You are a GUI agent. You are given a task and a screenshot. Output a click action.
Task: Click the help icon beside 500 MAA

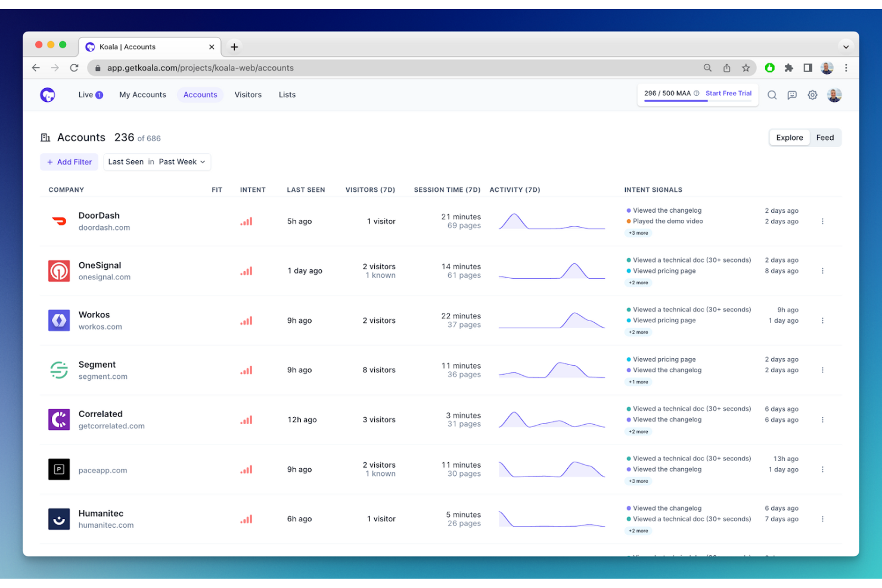point(697,94)
